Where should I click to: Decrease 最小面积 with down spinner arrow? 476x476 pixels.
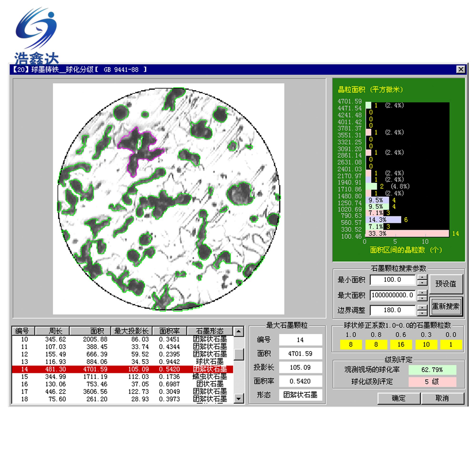tap(422, 283)
